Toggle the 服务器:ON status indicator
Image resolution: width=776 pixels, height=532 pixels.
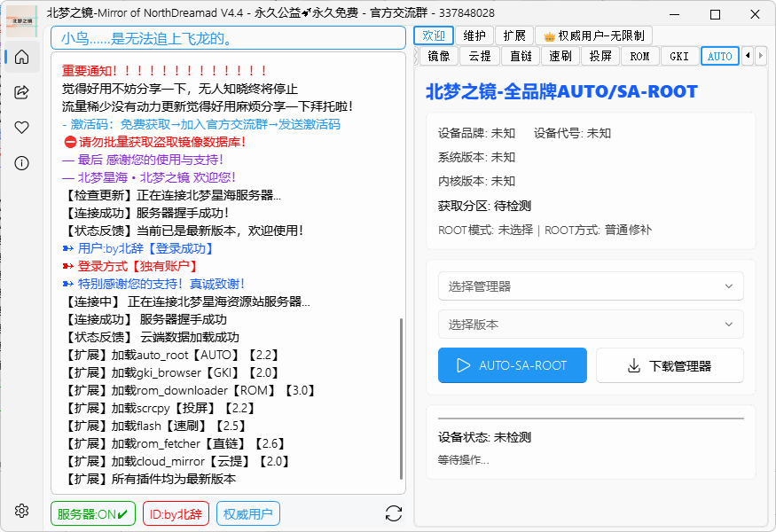(x=92, y=512)
